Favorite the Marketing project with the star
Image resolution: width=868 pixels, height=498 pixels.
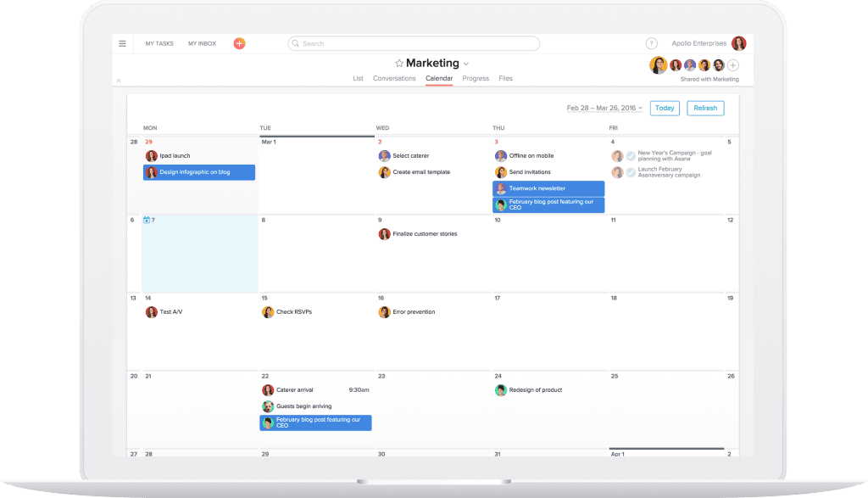tap(399, 64)
